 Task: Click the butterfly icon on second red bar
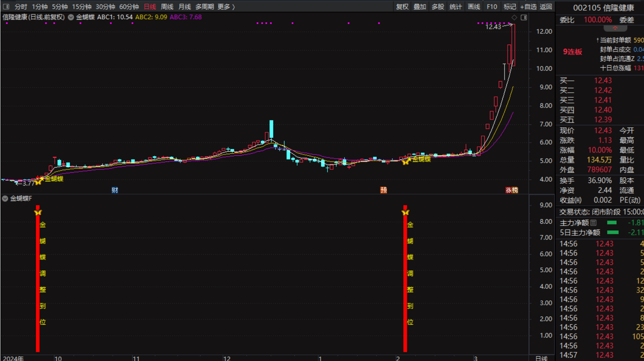click(x=405, y=212)
